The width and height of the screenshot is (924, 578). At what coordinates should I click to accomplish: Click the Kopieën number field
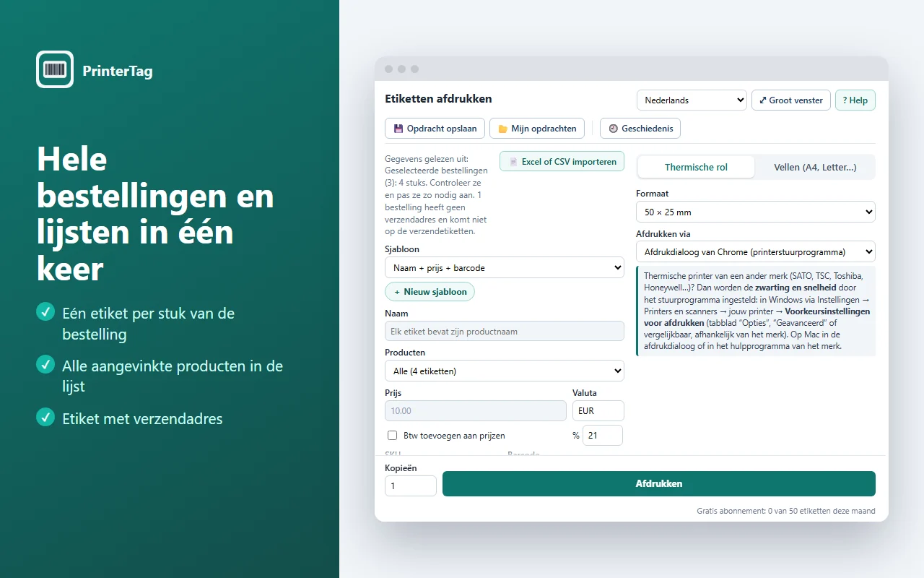click(x=411, y=486)
